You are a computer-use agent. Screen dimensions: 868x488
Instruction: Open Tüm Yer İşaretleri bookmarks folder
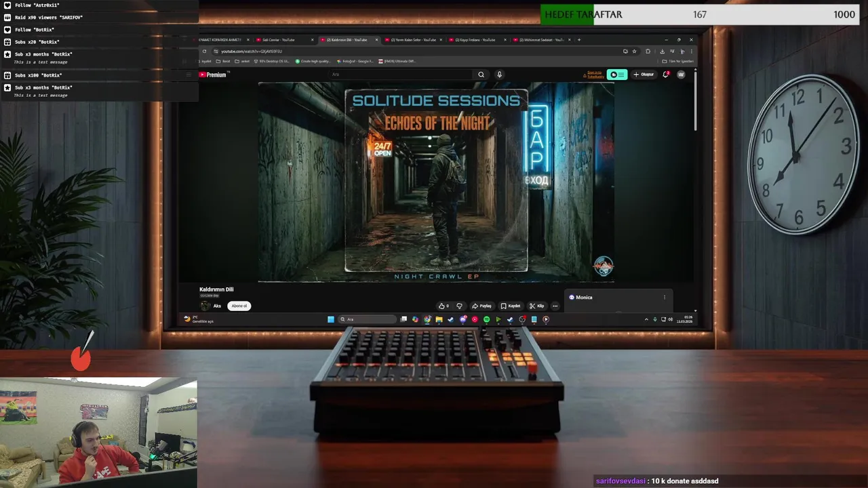[678, 61]
